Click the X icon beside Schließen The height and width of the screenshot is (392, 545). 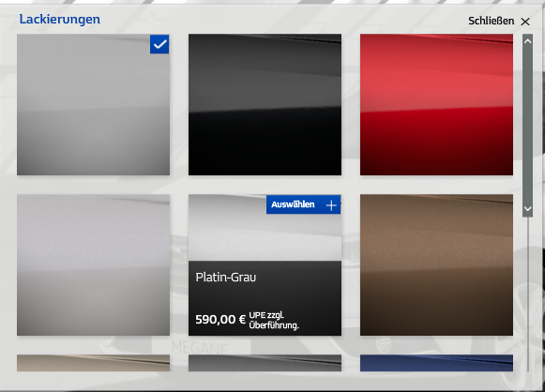(x=525, y=22)
